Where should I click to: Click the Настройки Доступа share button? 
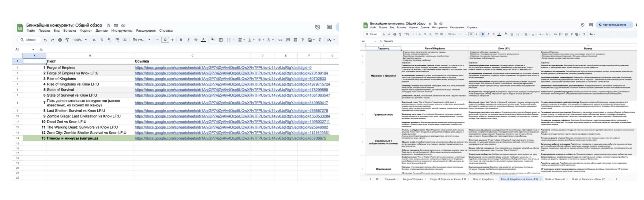pos(612,25)
